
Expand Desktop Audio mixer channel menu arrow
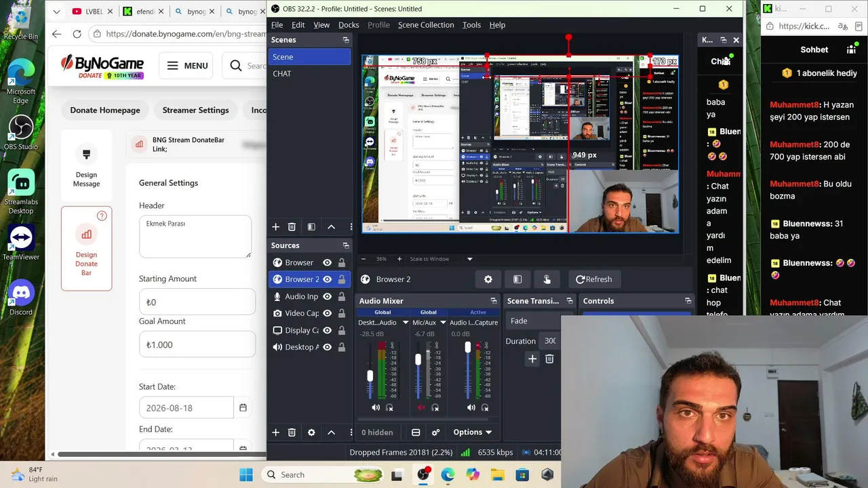(406, 323)
